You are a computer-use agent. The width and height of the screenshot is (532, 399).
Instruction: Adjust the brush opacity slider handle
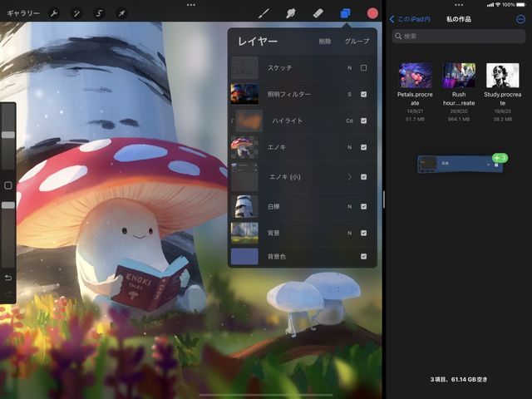[8, 205]
